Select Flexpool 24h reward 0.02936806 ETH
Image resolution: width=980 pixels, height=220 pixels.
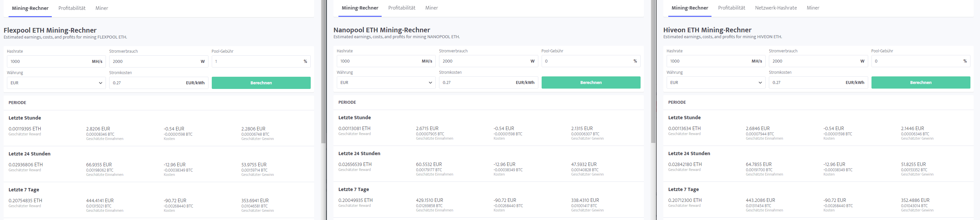coord(25,165)
